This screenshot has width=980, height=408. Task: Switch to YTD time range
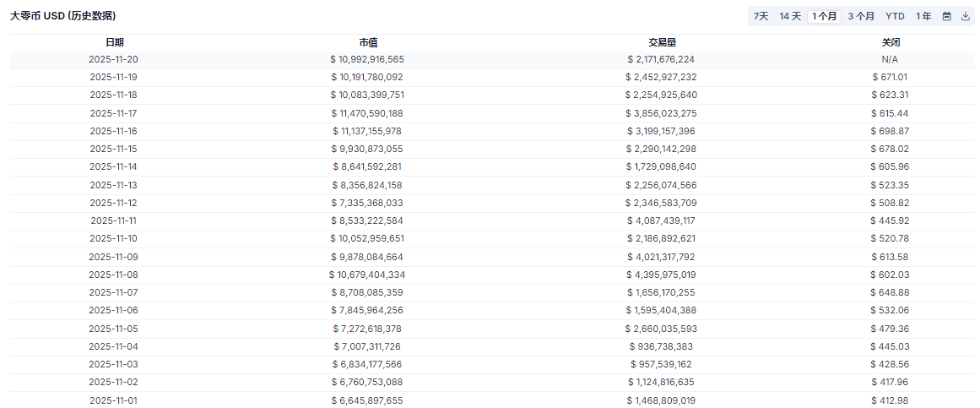pos(895,16)
